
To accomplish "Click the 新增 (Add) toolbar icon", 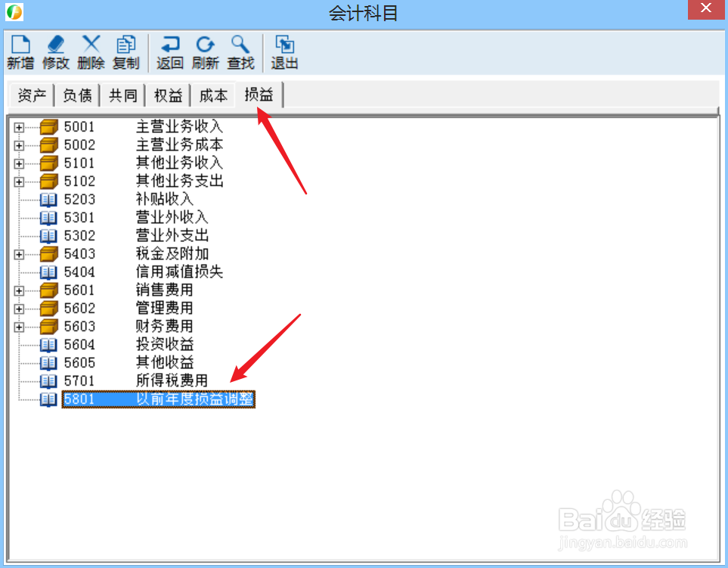I will point(20,45).
